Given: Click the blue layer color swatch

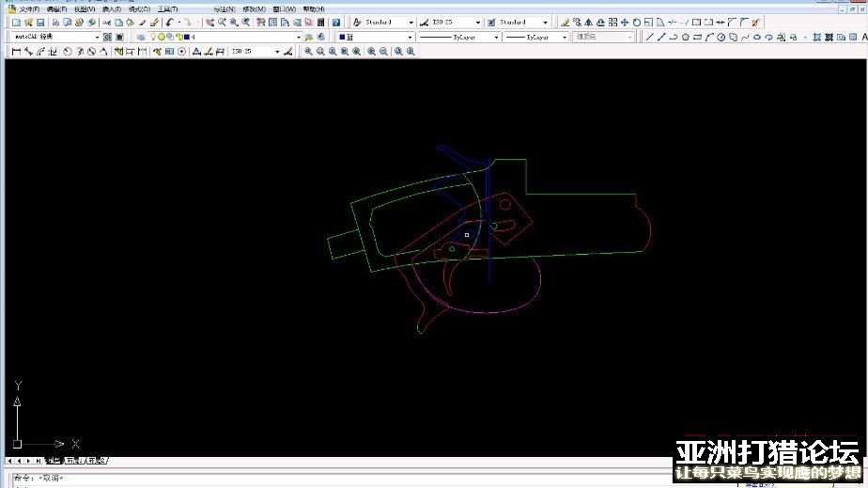Looking at the screenshot, I should click(187, 37).
